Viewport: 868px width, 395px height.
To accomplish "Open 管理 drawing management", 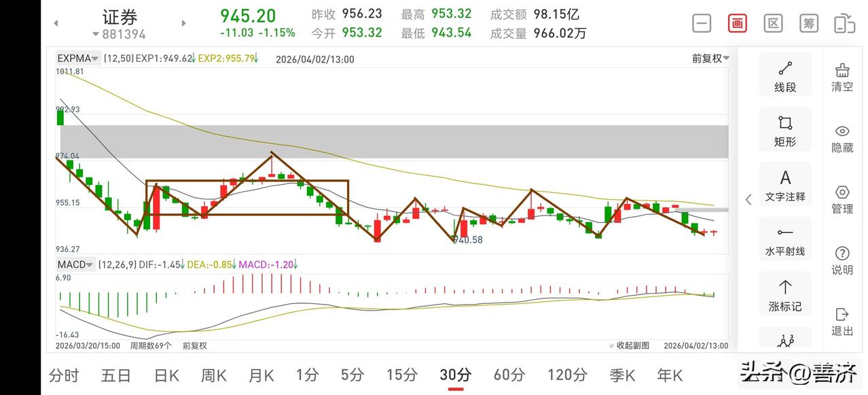I will click(842, 200).
